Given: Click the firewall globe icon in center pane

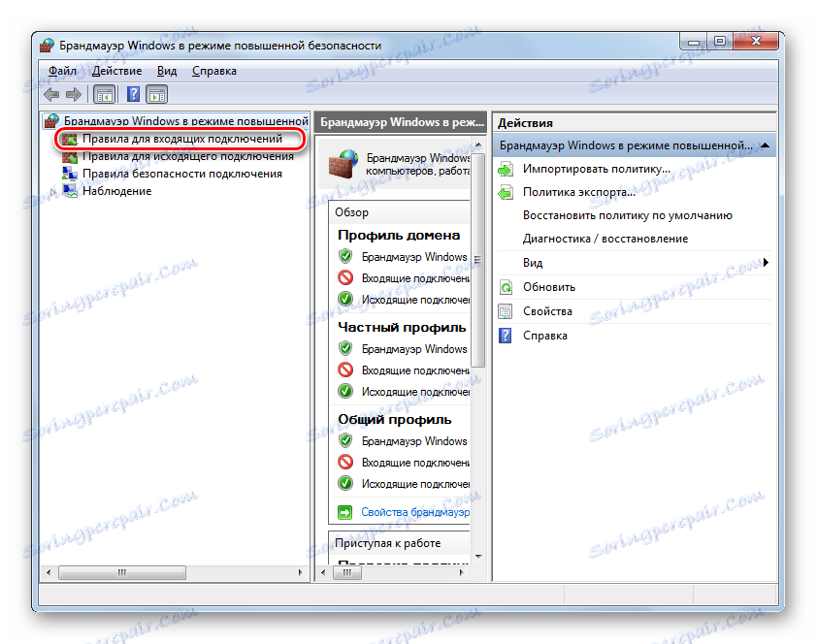Looking at the screenshot, I should click(343, 162).
